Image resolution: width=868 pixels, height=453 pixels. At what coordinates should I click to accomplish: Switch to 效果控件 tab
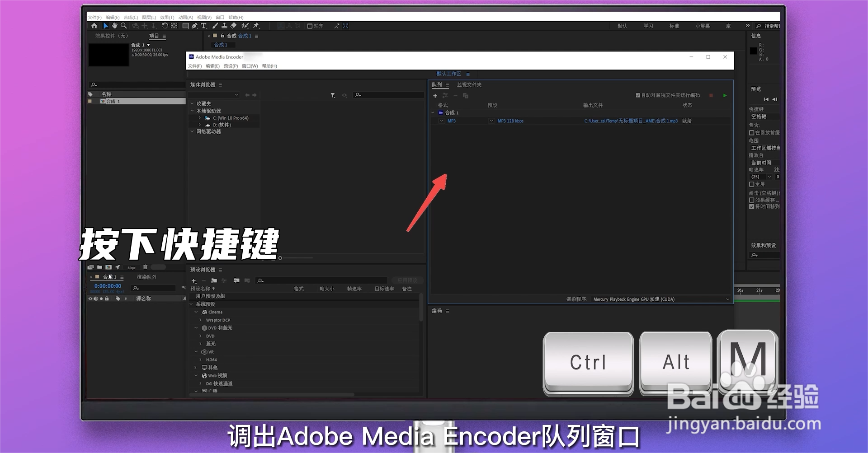[112, 36]
